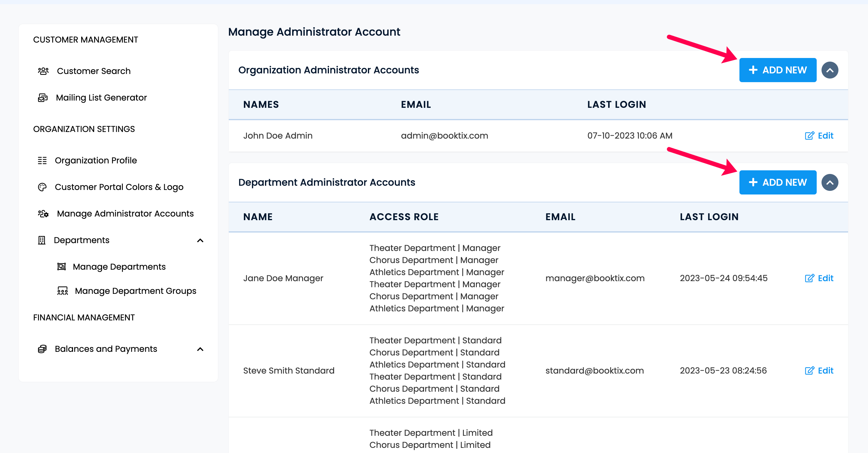Select Manage Administrator Accounts menu item
Screen dimensions: 868x453
[125, 214]
